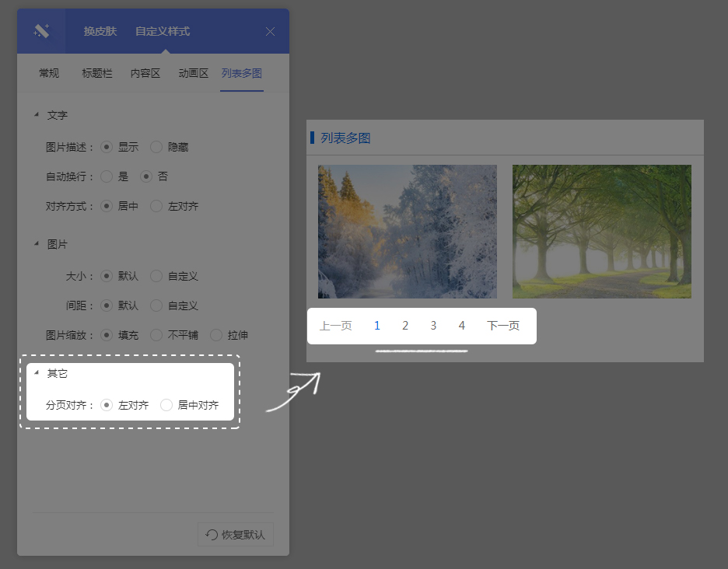Choose 左对齐 for 对齐方式
This screenshot has width=728, height=569.
156,206
